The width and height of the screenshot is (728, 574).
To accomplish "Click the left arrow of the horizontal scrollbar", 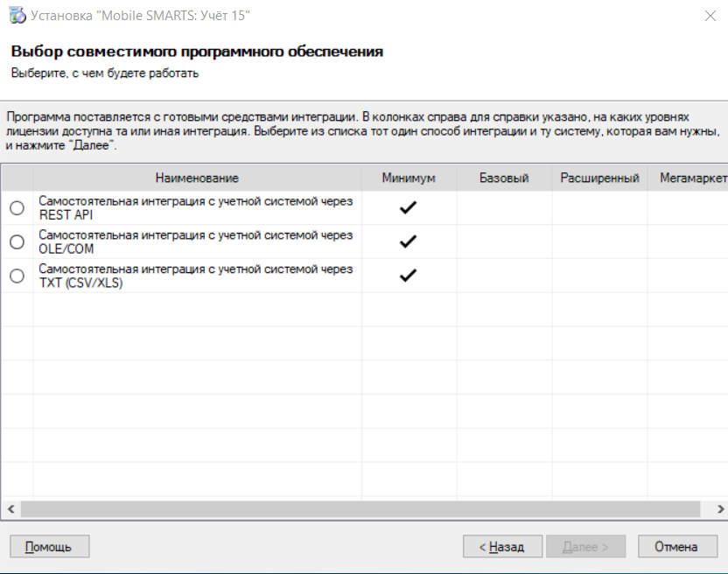I will coord(10,509).
